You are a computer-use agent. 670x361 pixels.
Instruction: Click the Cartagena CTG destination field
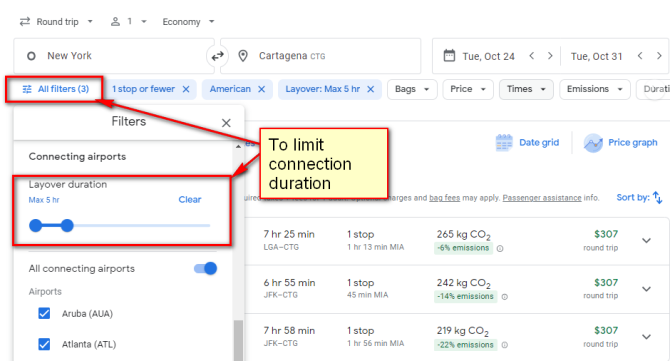[x=321, y=56]
